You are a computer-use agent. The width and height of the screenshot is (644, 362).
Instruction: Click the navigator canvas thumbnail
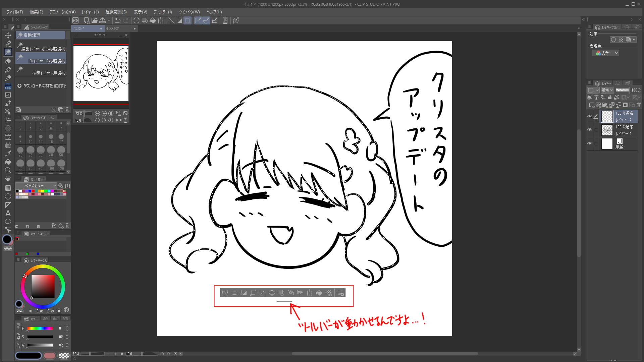101,73
